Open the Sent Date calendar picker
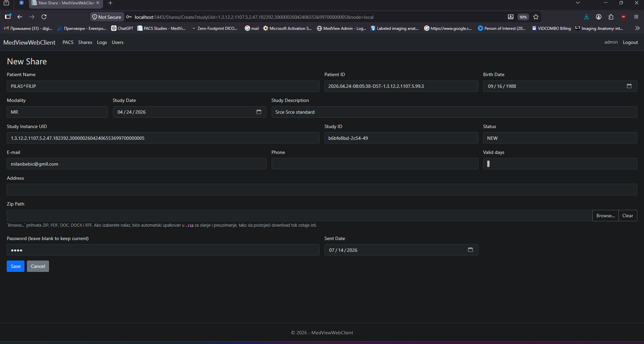The width and height of the screenshot is (644, 344). point(470,250)
